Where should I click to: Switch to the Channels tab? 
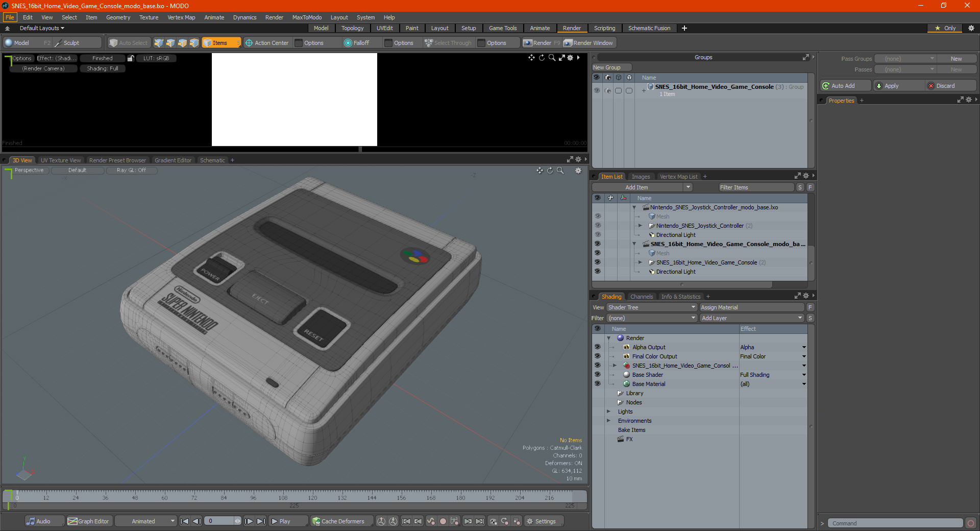point(641,297)
